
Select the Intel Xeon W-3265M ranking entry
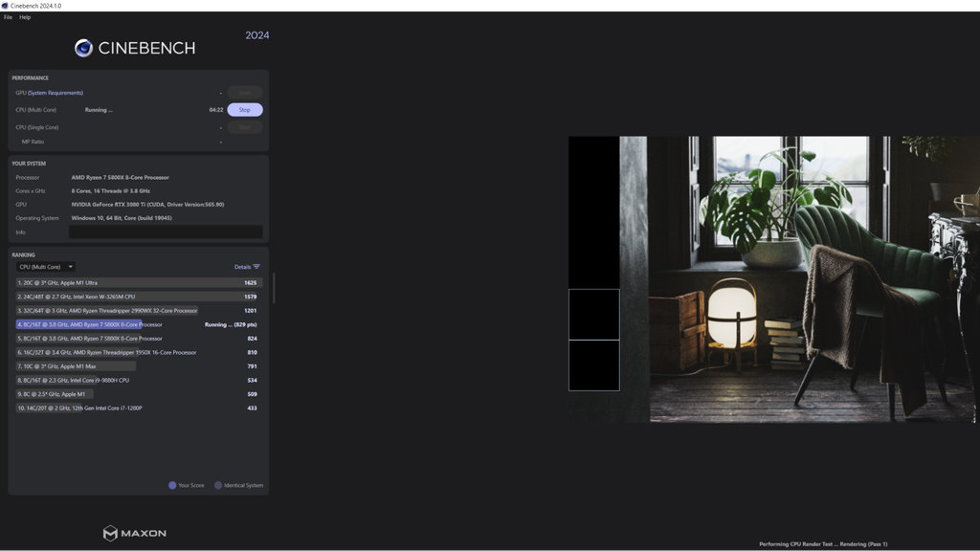(137, 297)
